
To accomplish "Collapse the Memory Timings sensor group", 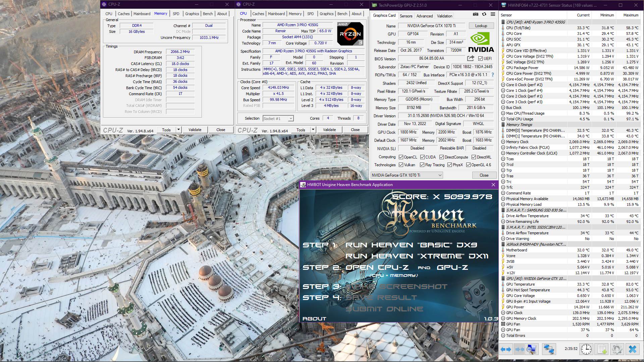I will coord(503,125).
